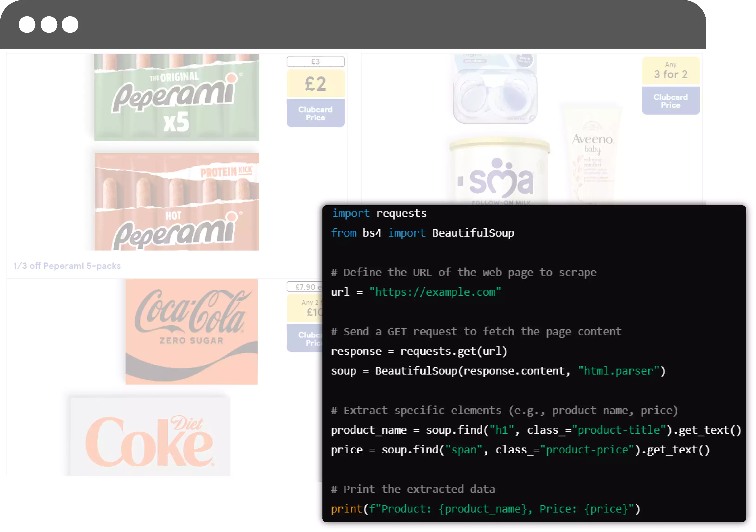Click the 'Any 2 for £10' offer badge
The width and height of the screenshot is (756, 532).
pos(305,308)
